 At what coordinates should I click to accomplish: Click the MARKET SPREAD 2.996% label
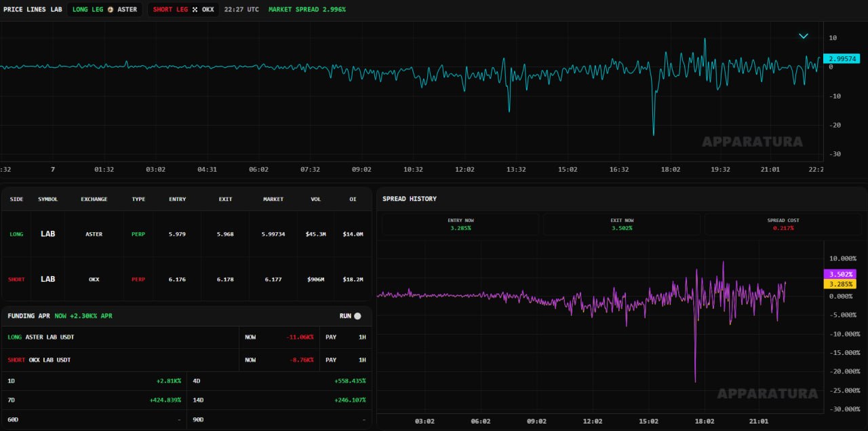click(x=307, y=10)
